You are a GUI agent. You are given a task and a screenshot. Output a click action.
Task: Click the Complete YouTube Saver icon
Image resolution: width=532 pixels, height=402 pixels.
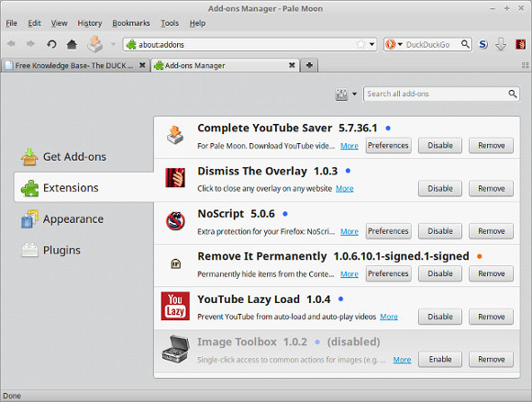coord(175,135)
